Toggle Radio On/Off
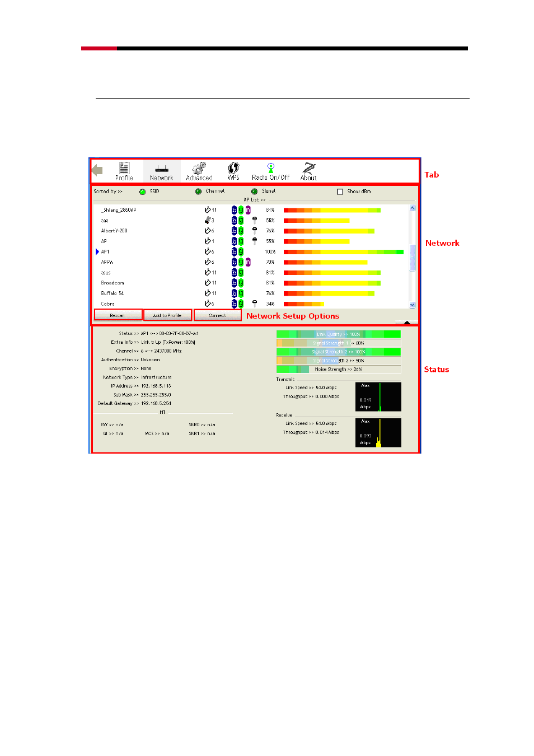The width and height of the screenshot is (534, 756). pos(271,171)
